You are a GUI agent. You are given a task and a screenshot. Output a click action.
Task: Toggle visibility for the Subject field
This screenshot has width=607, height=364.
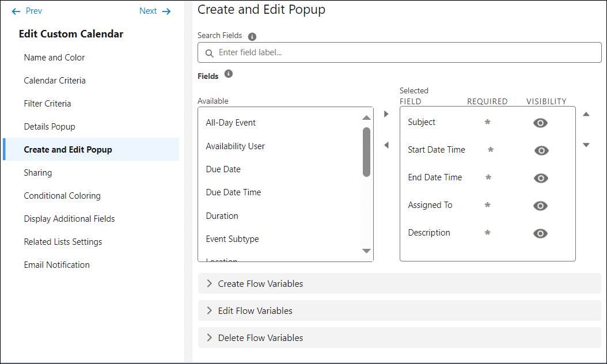540,123
